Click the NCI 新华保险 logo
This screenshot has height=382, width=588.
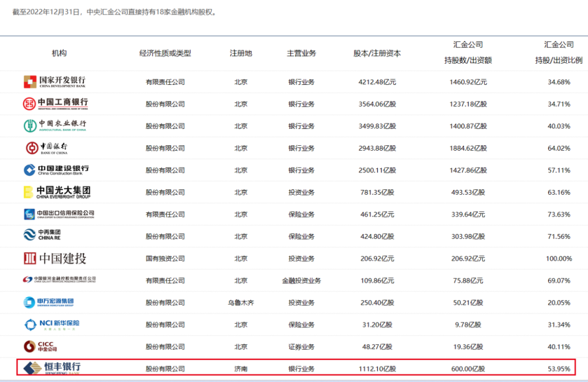pos(52,325)
